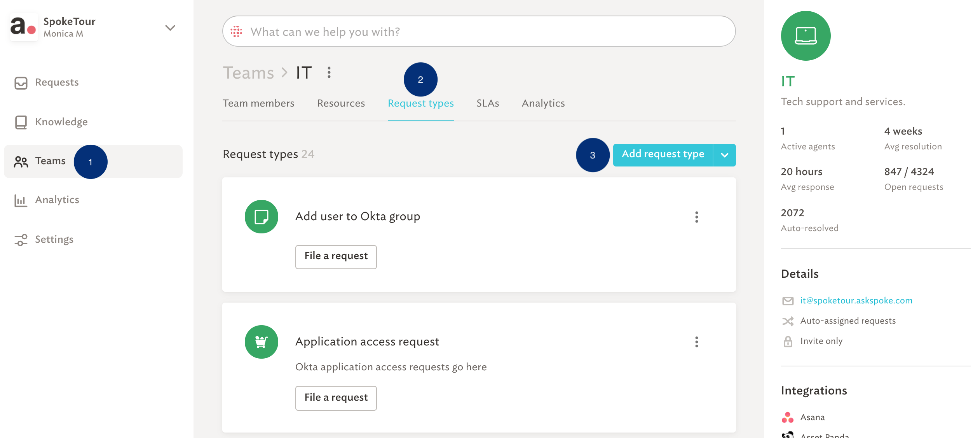Open the 'Application access request' title
Viewport: 980px width, 438px height.
367,342
